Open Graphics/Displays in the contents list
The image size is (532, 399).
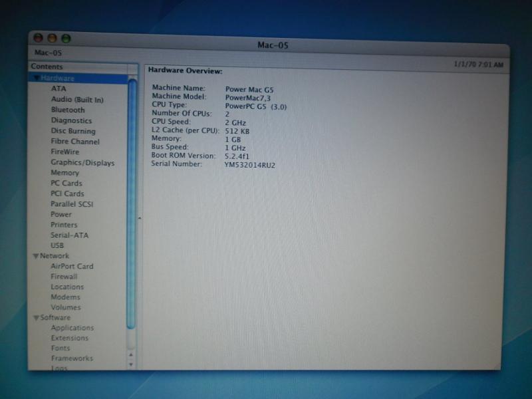(x=82, y=162)
